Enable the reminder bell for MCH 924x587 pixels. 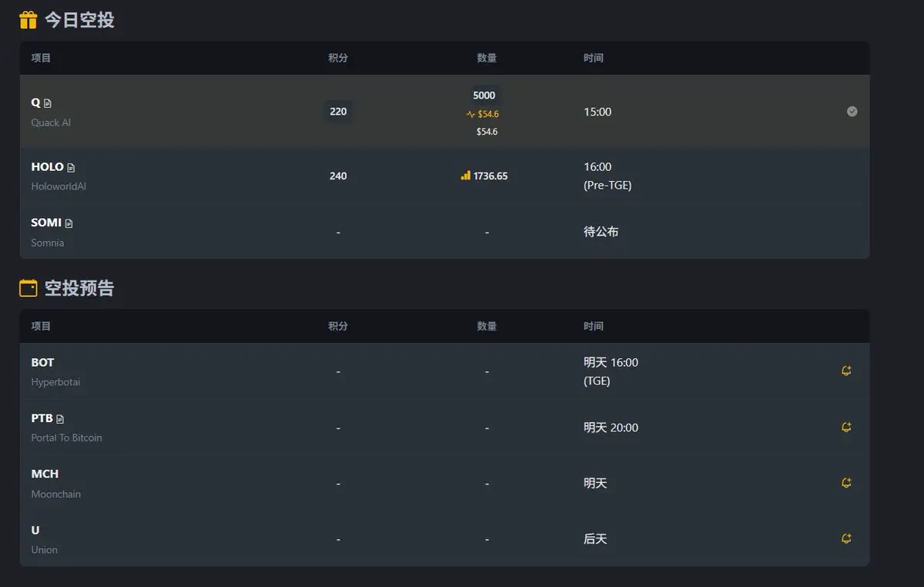(x=846, y=483)
